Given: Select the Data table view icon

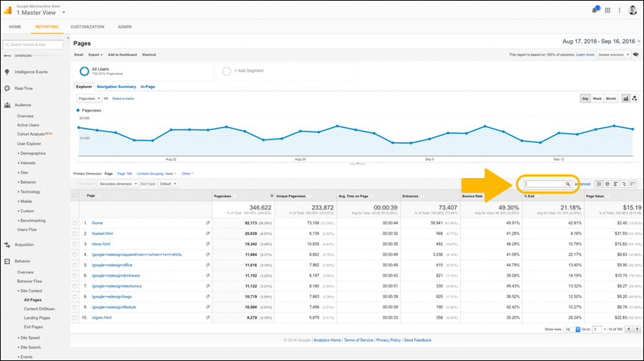Looking at the screenshot, I should 599,184.
